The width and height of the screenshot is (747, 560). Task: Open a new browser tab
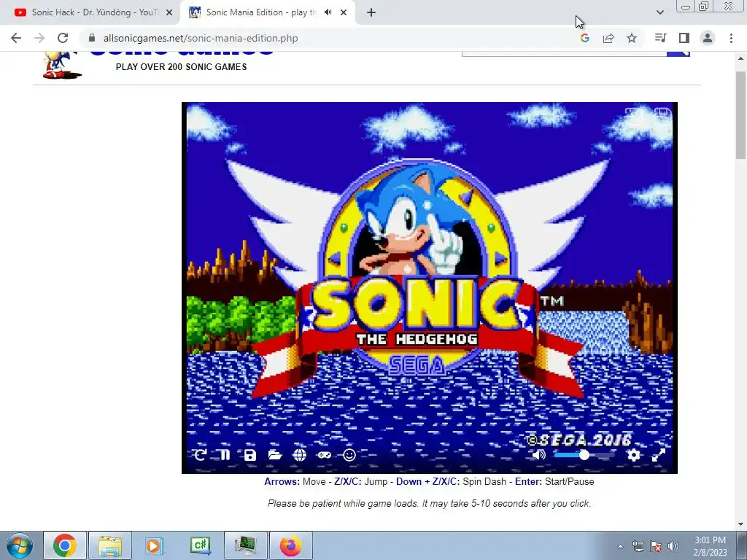pyautogui.click(x=371, y=13)
